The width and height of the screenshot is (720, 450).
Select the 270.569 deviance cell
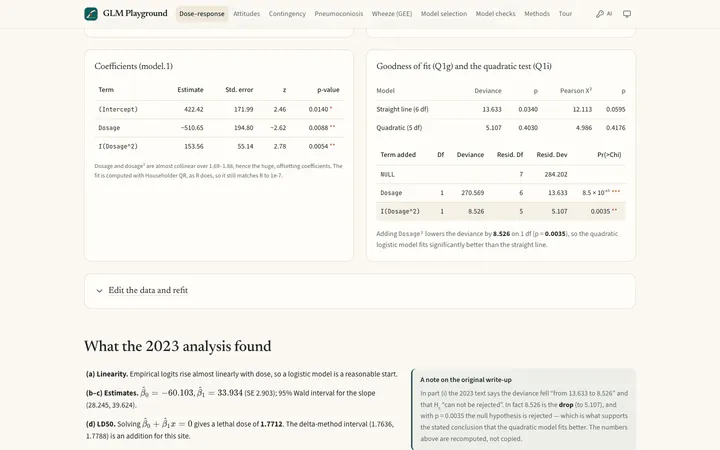(x=472, y=193)
